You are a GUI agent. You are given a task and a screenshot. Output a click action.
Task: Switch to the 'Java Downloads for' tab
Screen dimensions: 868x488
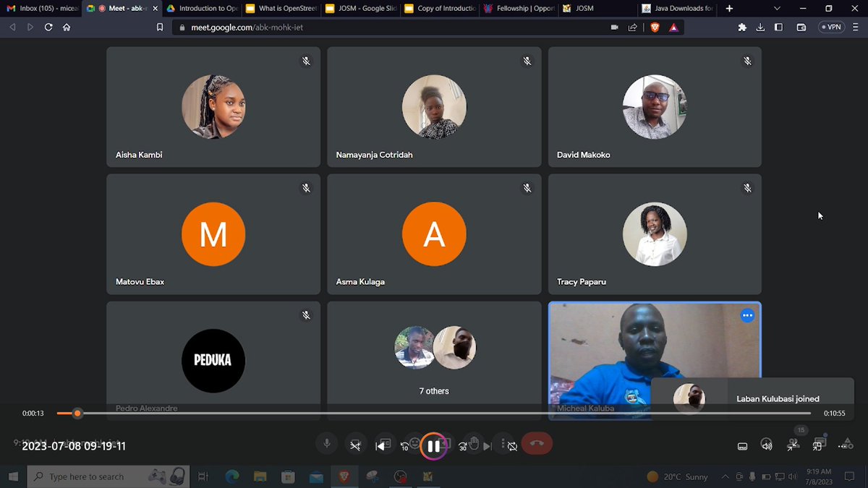(678, 9)
